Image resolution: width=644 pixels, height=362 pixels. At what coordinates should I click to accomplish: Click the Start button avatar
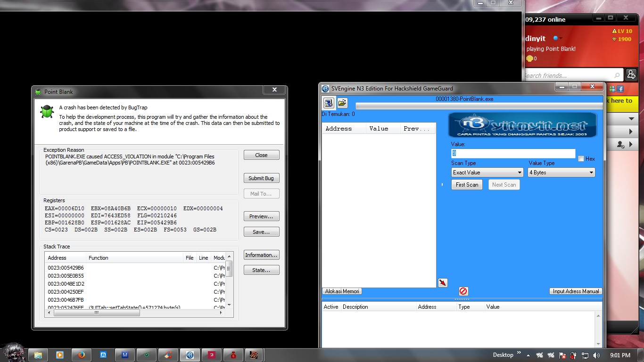(x=13, y=353)
